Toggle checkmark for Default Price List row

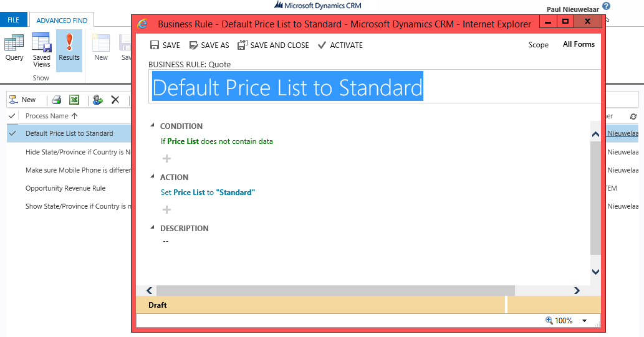(12, 133)
